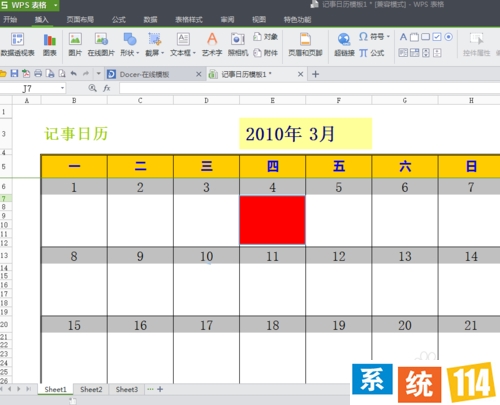Select the date cell showing 10

[206, 256]
